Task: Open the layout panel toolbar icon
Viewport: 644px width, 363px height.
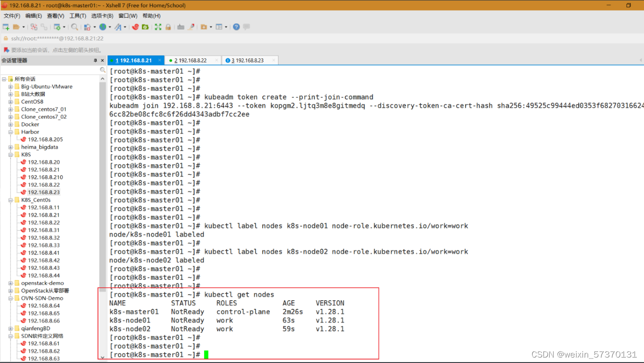Action: click(x=219, y=27)
